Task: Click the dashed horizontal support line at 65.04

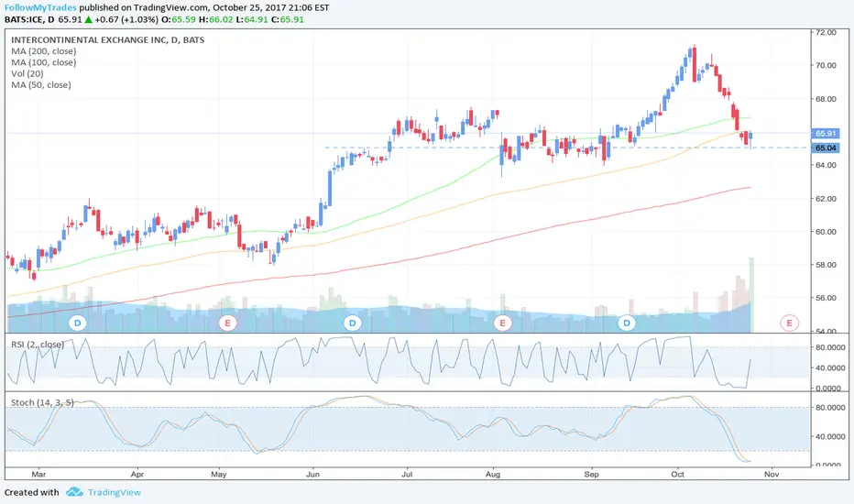Action: [x=566, y=148]
